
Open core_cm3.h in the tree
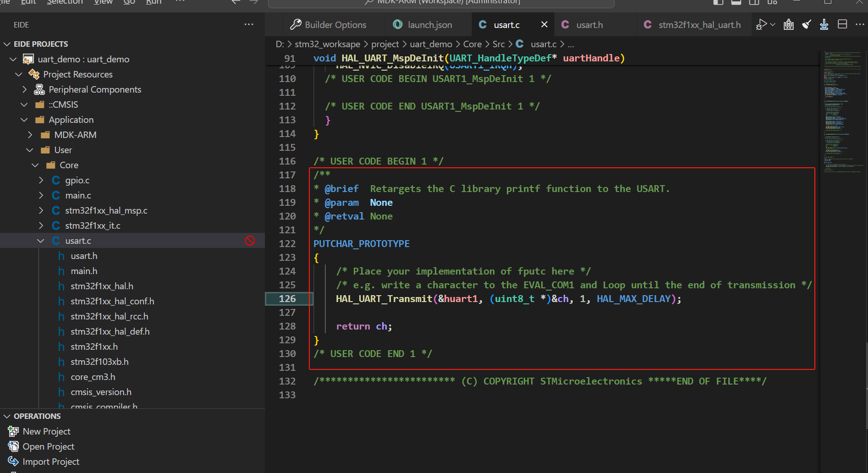(93, 377)
